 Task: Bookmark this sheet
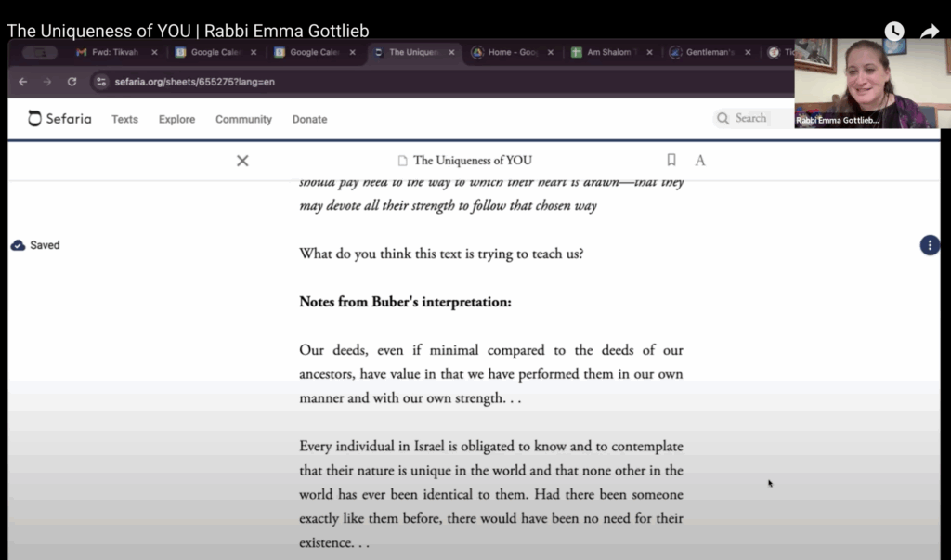pyautogui.click(x=671, y=160)
